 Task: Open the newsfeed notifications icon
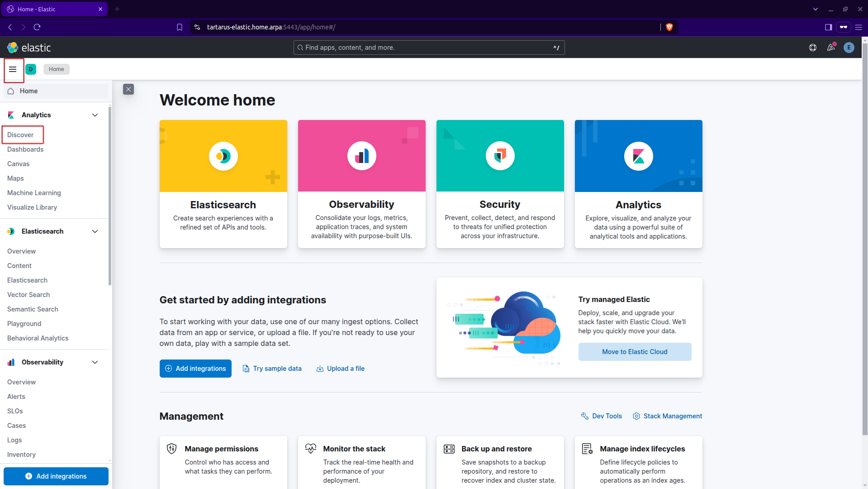pyautogui.click(x=830, y=48)
